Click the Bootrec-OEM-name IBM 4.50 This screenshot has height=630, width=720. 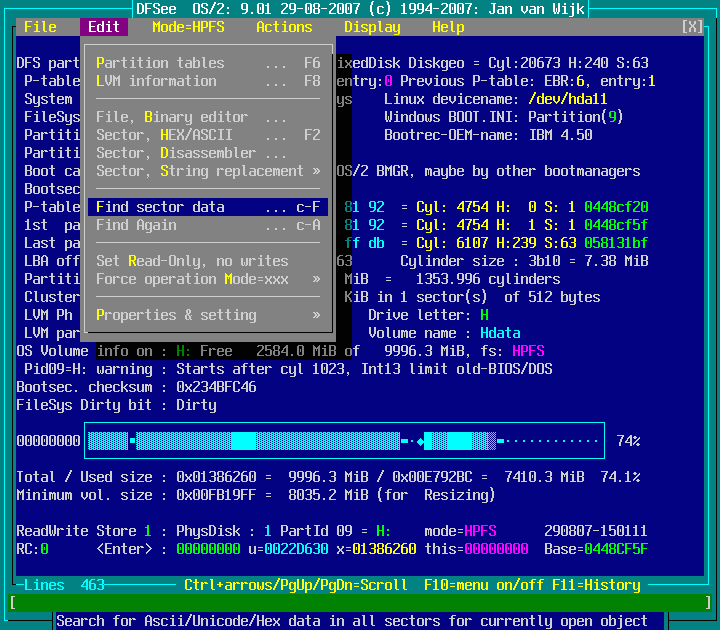tap(488, 135)
